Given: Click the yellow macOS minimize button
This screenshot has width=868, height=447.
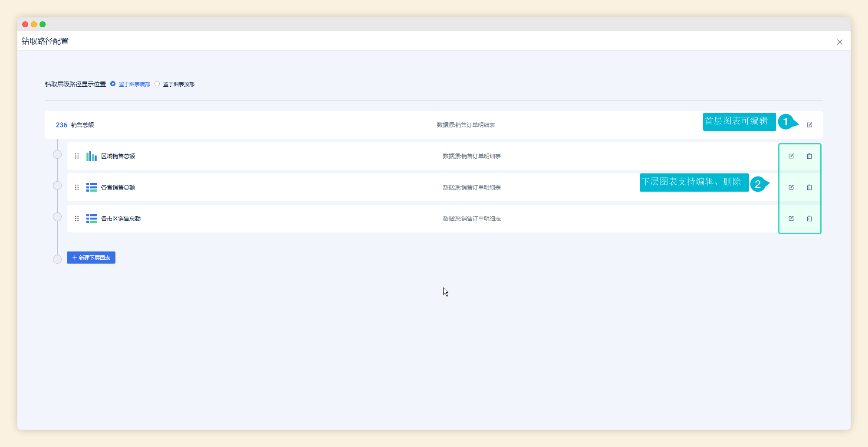Looking at the screenshot, I should click(x=34, y=24).
